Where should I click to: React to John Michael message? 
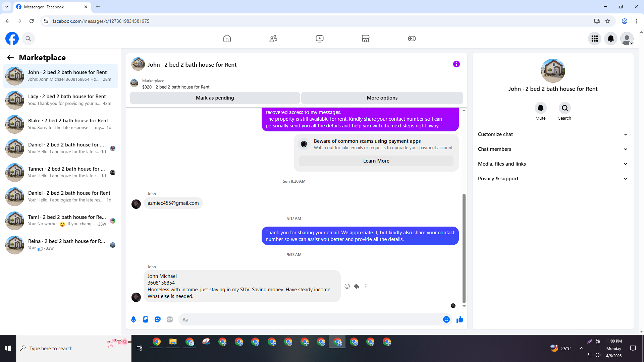[x=347, y=286]
